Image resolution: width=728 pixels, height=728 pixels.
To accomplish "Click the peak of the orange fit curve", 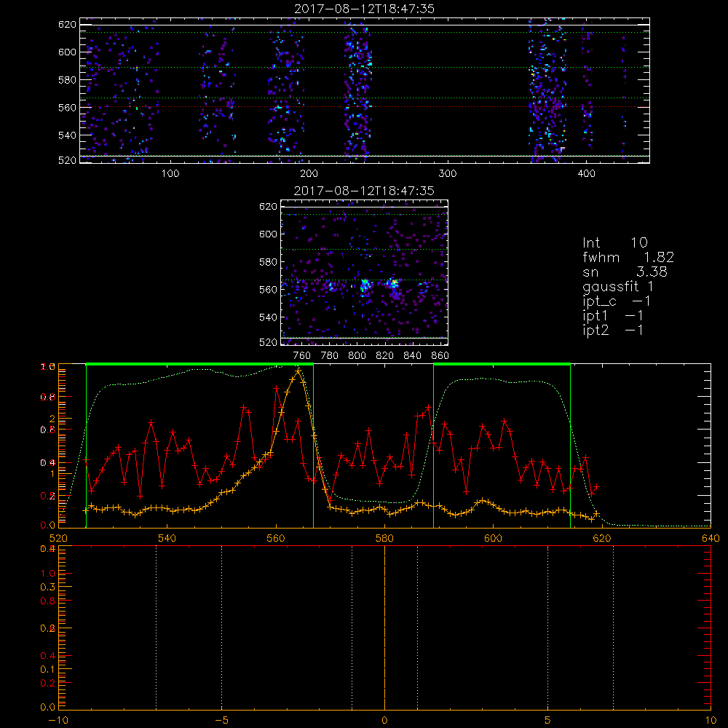I will click(298, 371).
